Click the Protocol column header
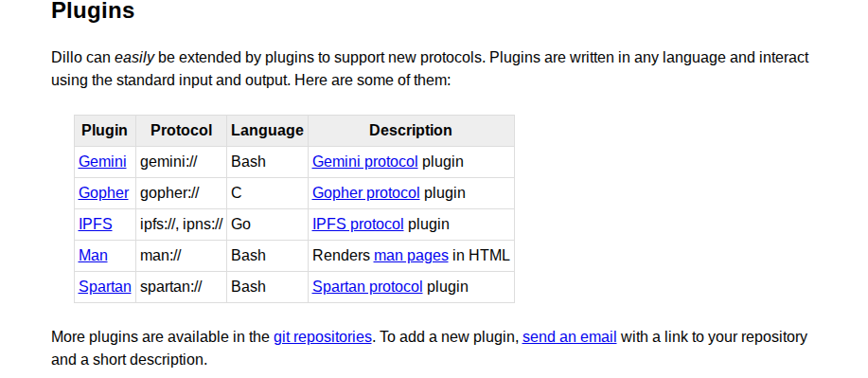Screen dimensions: 868x378 (x=181, y=130)
